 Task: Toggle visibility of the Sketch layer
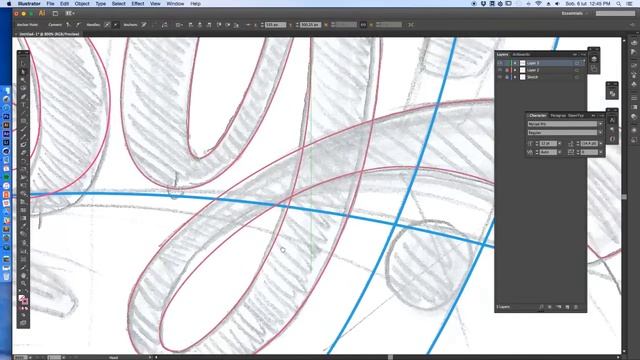[500, 77]
